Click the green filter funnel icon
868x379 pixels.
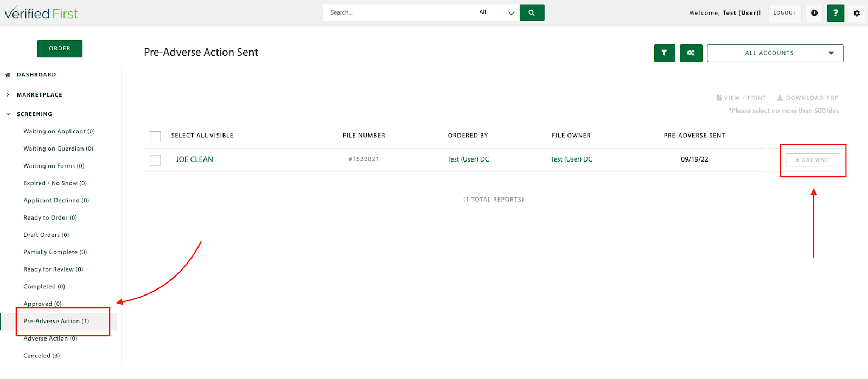pyautogui.click(x=665, y=53)
